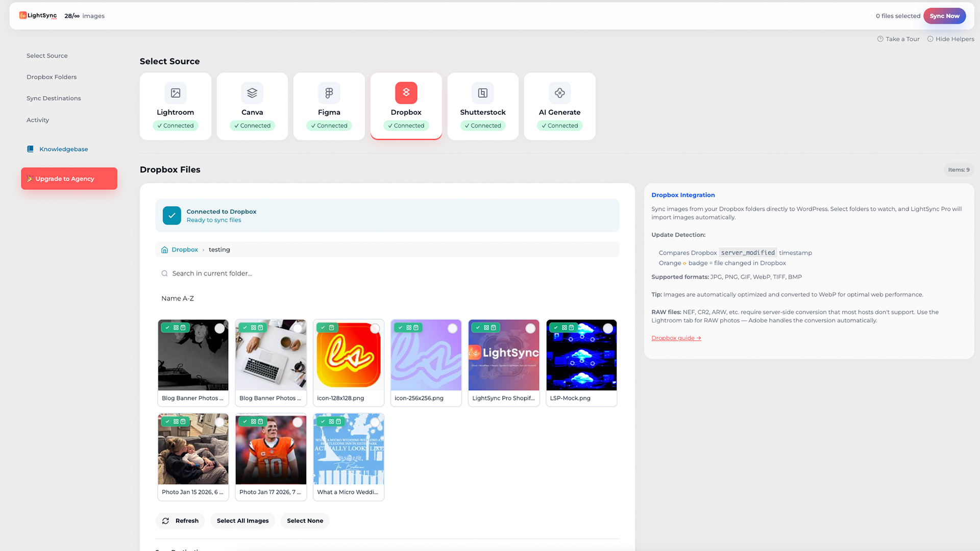Click the 'testing' breadcrumb folder text
Viewport: 980px width, 551px height.
pos(219,249)
